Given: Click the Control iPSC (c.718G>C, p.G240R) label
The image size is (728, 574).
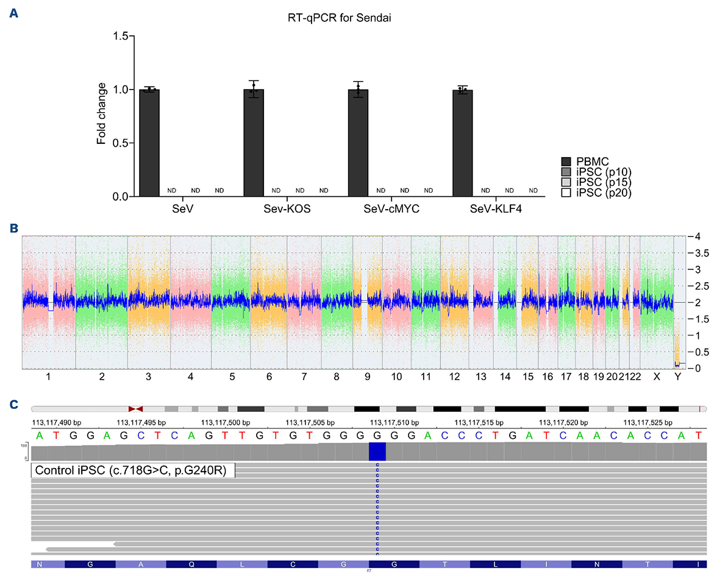Looking at the screenshot, I should pyautogui.click(x=133, y=470).
